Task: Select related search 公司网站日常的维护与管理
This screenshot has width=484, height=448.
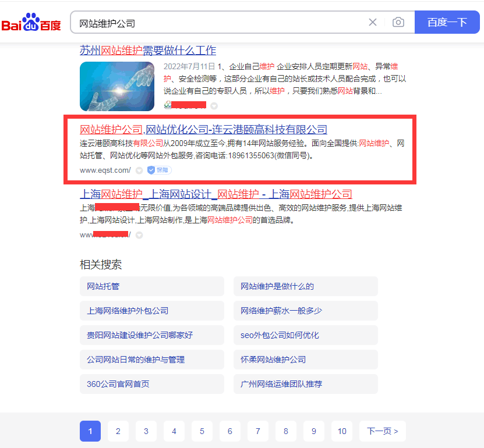Action: coord(152,360)
